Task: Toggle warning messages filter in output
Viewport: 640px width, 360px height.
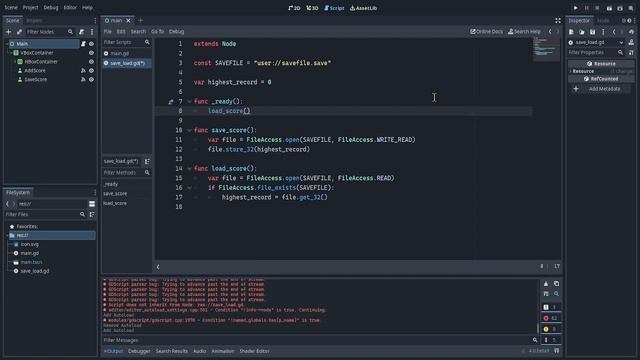Action: [x=551, y=329]
